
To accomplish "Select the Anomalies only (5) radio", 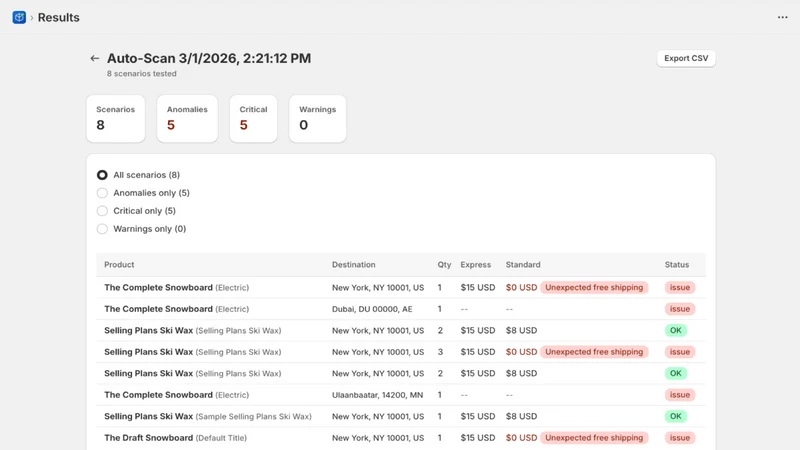I will 102,193.
